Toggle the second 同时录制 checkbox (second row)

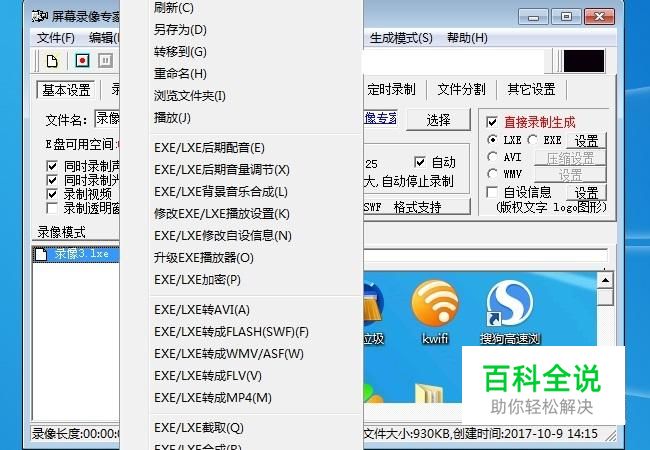click(x=52, y=180)
